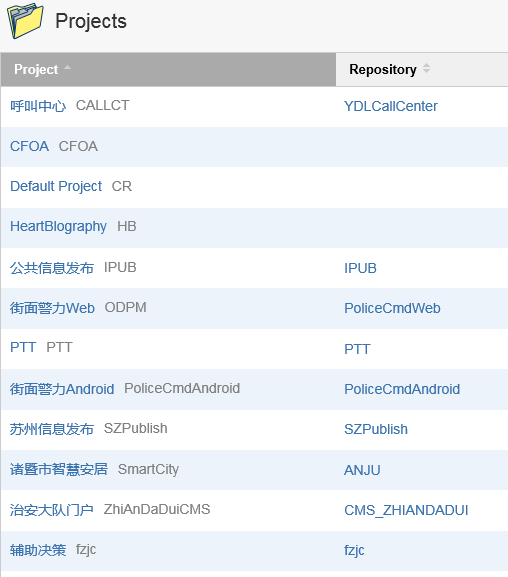Screen dimensions: 508x577
Task: Open the 公共信息发布 project
Action: pos(52,268)
